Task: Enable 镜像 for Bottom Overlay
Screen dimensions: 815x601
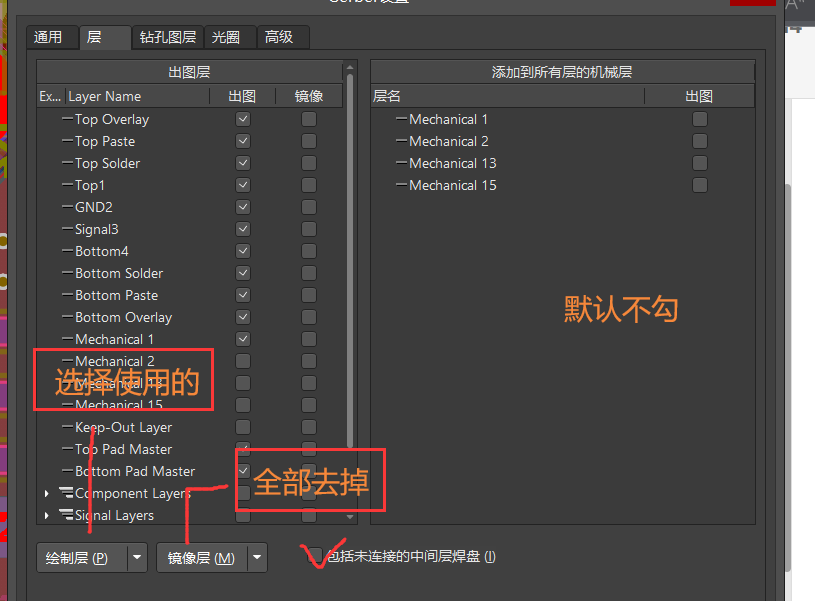Action: click(x=309, y=317)
